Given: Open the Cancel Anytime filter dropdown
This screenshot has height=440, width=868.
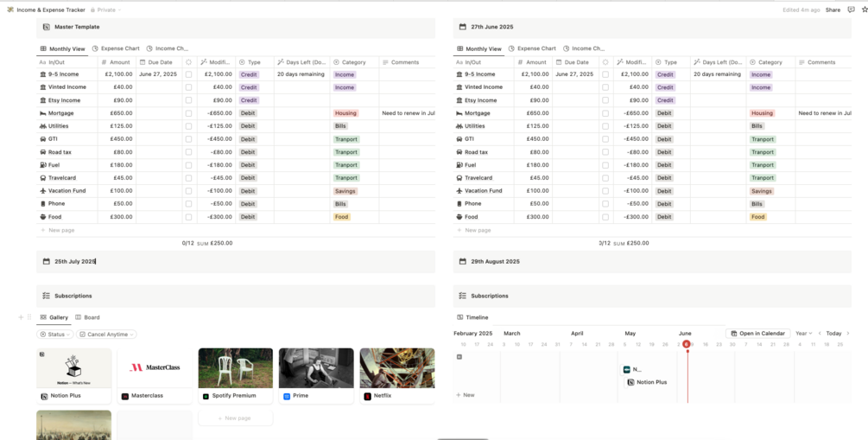Looking at the screenshot, I should tap(106, 335).
